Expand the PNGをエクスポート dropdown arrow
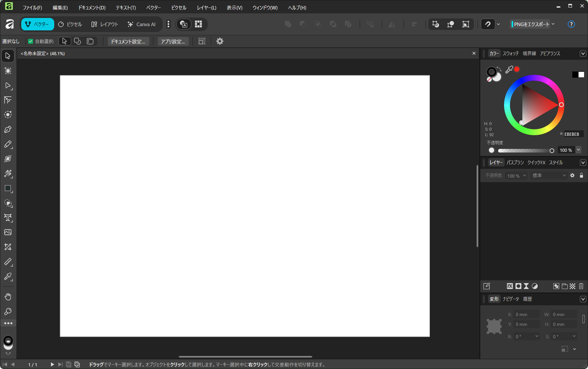588x369 pixels. pos(553,24)
